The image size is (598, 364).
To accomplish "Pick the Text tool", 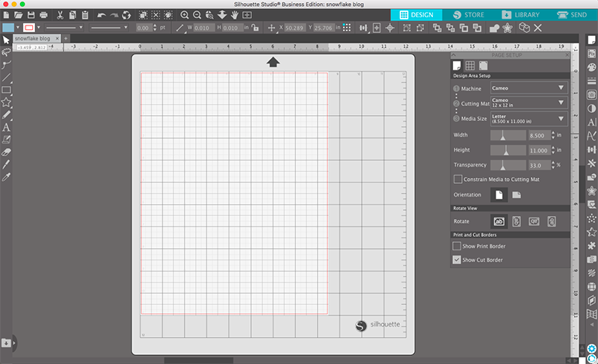I will 6,127.
